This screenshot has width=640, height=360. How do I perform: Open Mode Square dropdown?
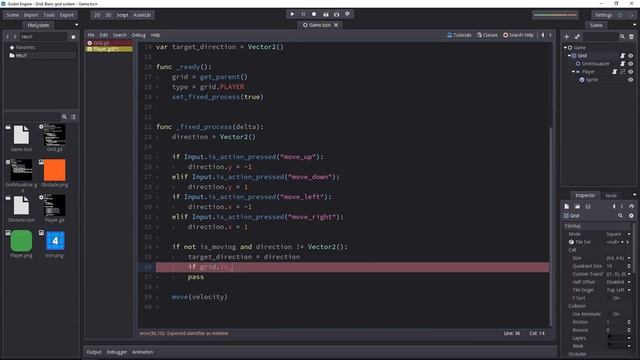618,234
